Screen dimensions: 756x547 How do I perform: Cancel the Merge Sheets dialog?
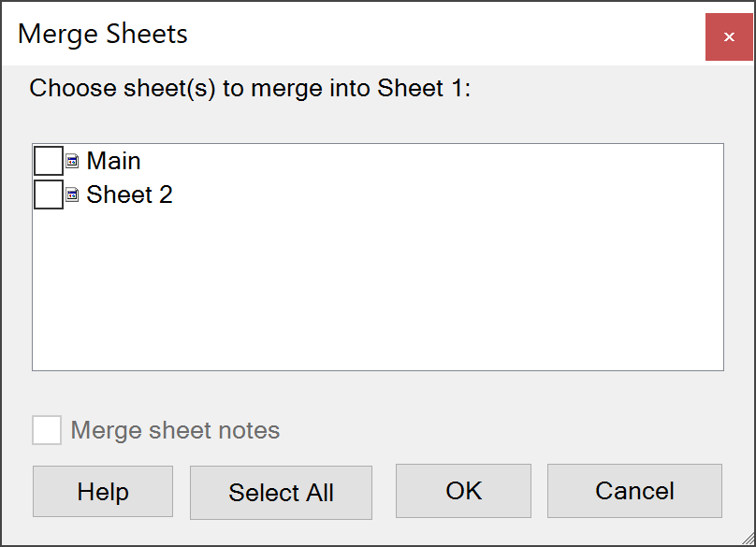pos(634,491)
